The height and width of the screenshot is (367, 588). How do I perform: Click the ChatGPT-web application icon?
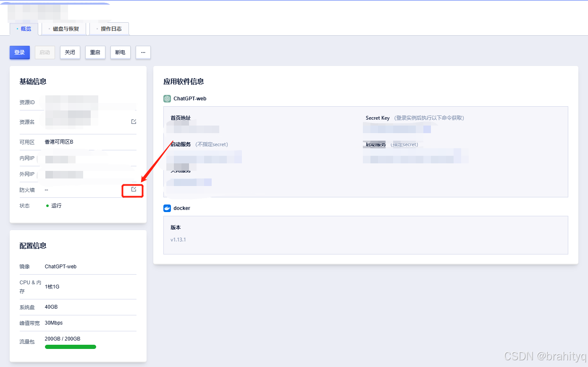click(x=167, y=98)
